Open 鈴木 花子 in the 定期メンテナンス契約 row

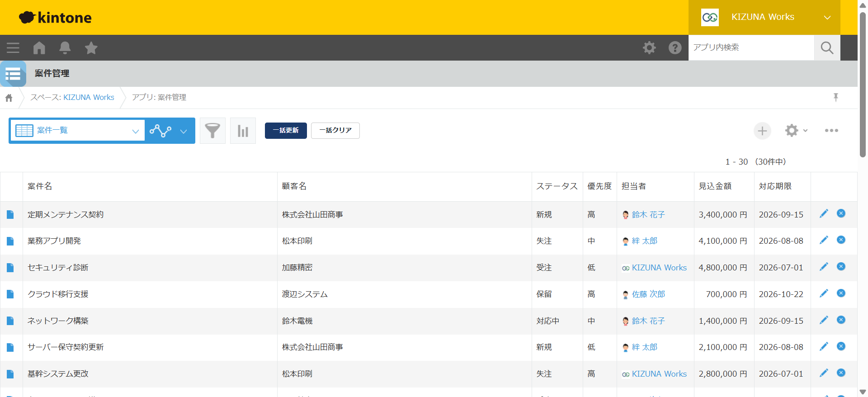648,215
